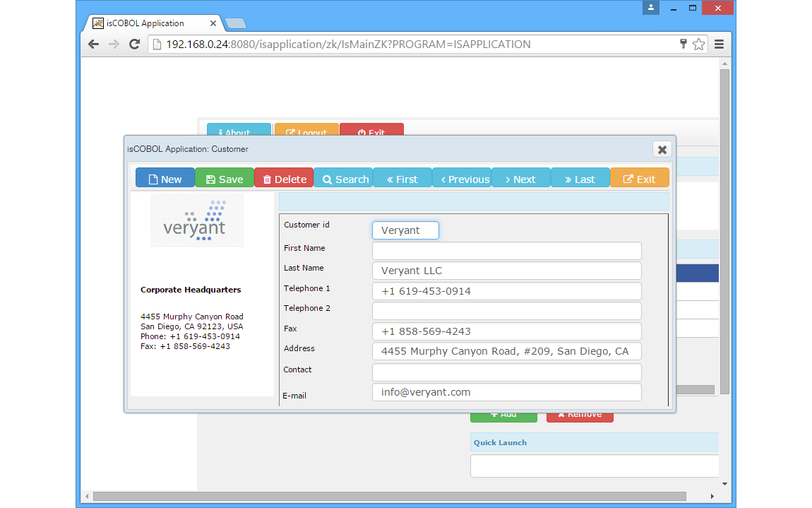Click the Veryant logo image
This screenshot has height=508, width=812.
click(197, 220)
